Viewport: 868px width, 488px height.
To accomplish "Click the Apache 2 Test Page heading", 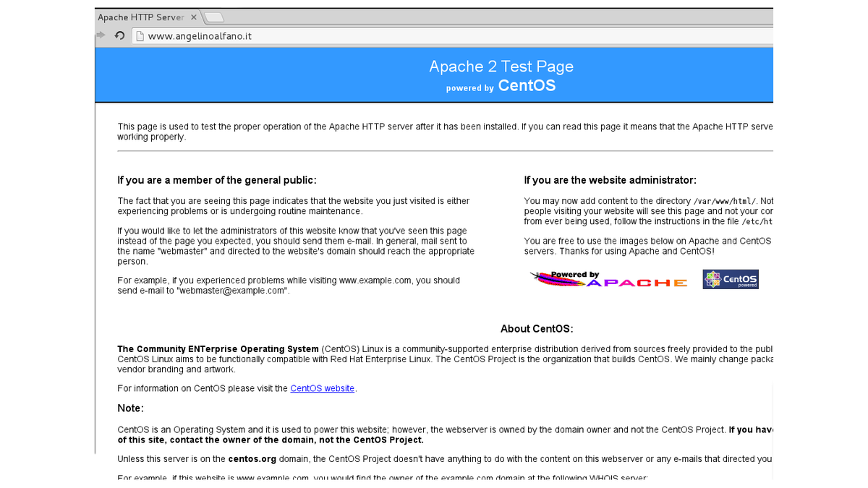I will pyautogui.click(x=501, y=67).
